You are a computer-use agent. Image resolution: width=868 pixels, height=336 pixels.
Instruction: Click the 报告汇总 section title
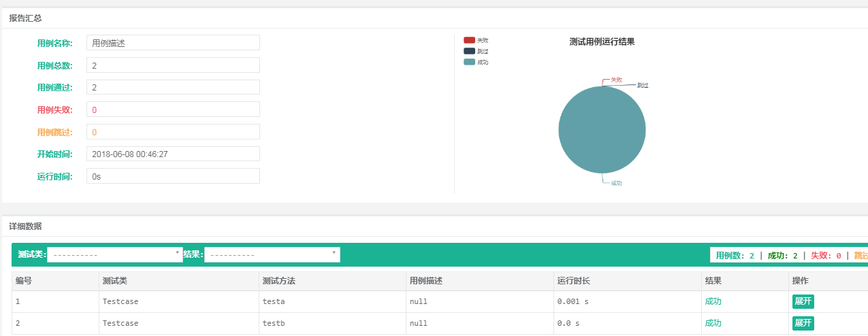(25, 18)
